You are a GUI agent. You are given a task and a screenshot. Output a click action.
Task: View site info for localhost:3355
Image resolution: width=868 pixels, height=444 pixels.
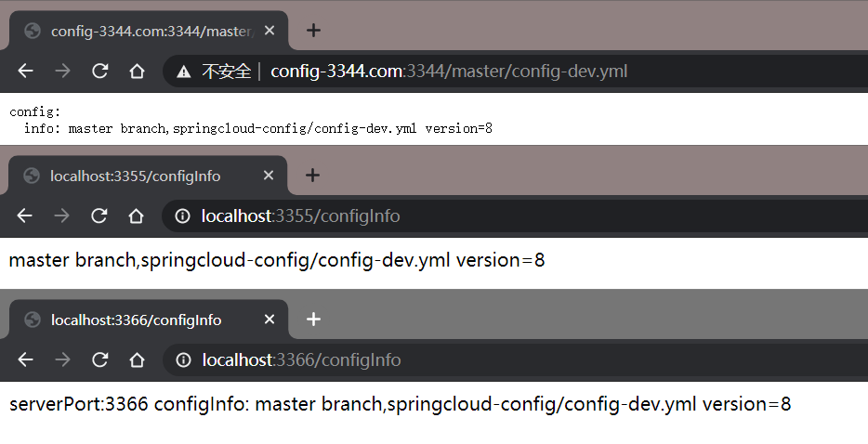point(183,216)
